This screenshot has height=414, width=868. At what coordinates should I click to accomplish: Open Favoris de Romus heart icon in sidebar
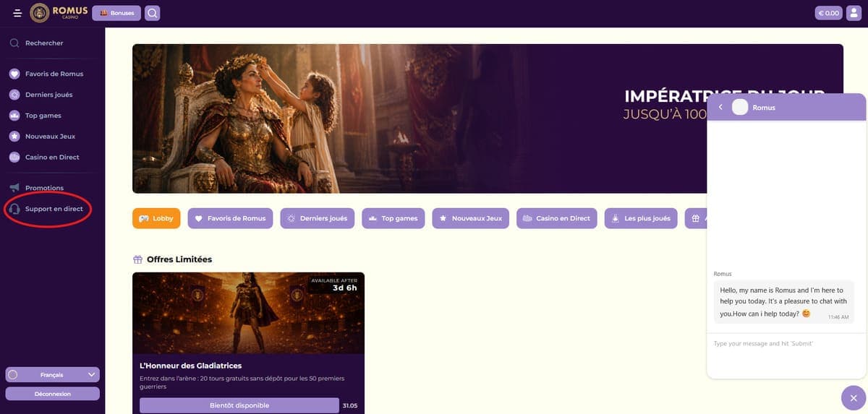(x=14, y=74)
